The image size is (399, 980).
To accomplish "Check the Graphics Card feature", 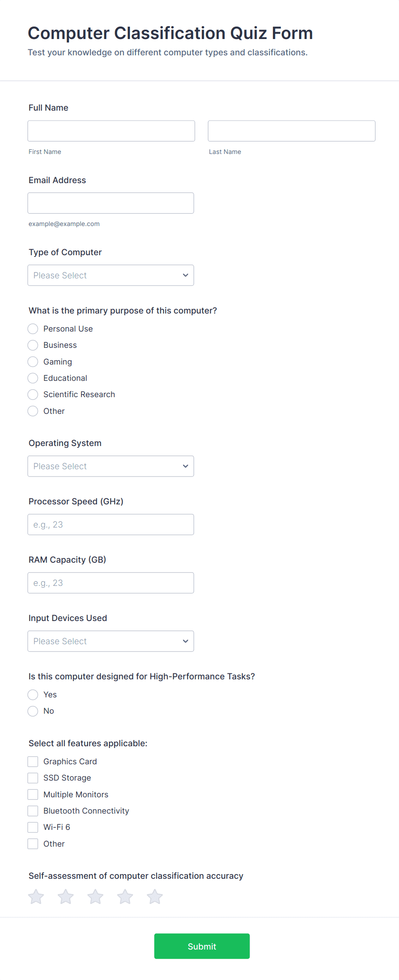I will tap(33, 762).
